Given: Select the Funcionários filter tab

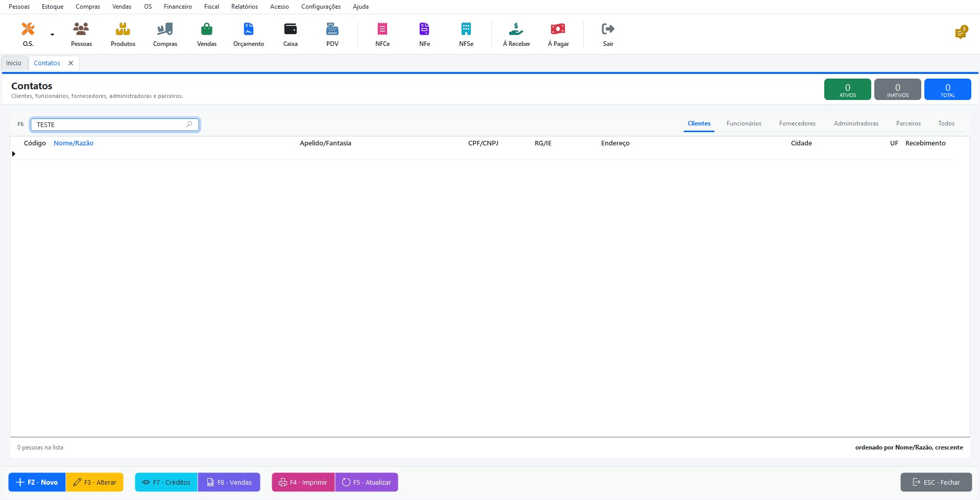Looking at the screenshot, I should (x=744, y=123).
